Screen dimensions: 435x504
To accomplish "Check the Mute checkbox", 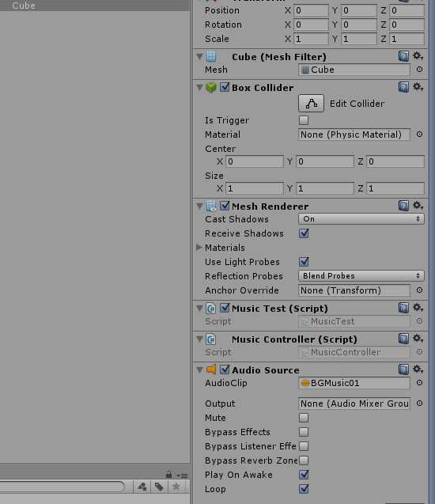I will pos(304,418).
